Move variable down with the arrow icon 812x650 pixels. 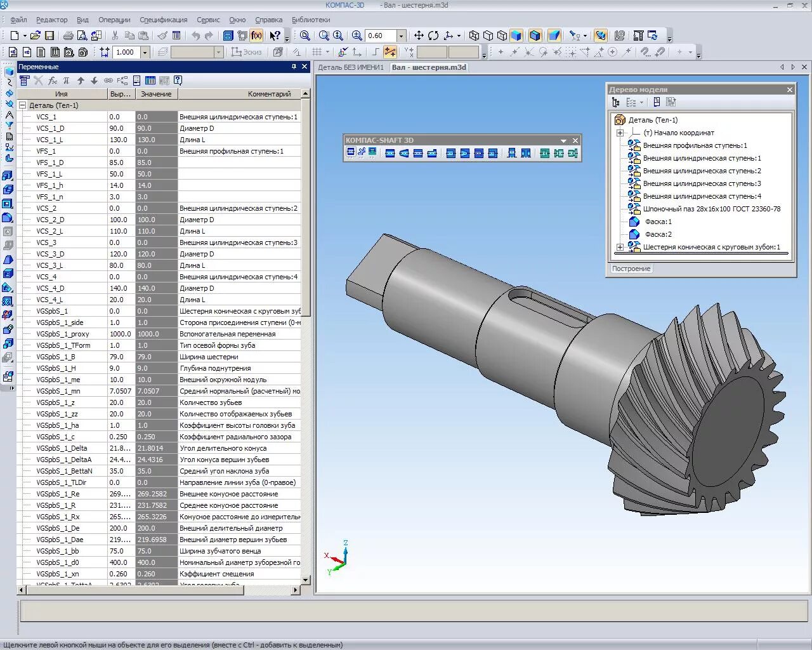(94, 81)
